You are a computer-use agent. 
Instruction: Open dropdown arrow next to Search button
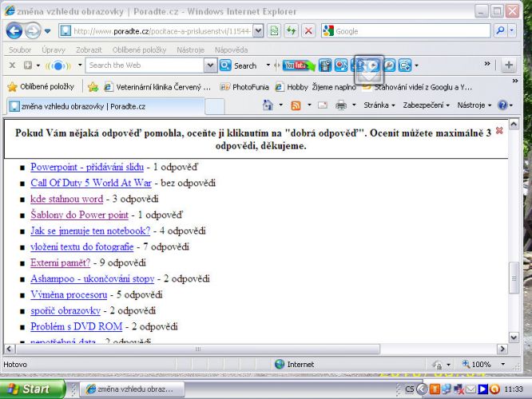click(x=268, y=65)
